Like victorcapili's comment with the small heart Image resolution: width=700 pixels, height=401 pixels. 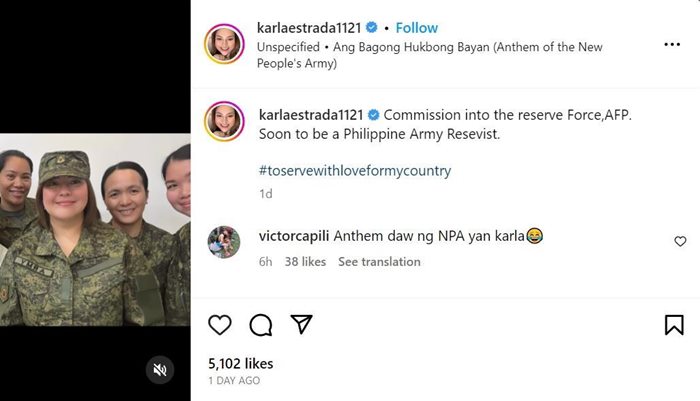pos(680,241)
